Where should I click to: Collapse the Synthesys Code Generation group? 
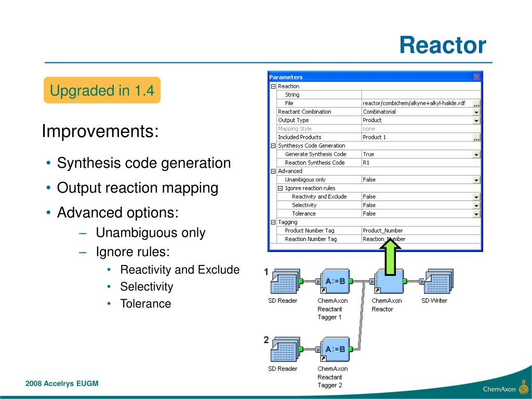point(273,146)
